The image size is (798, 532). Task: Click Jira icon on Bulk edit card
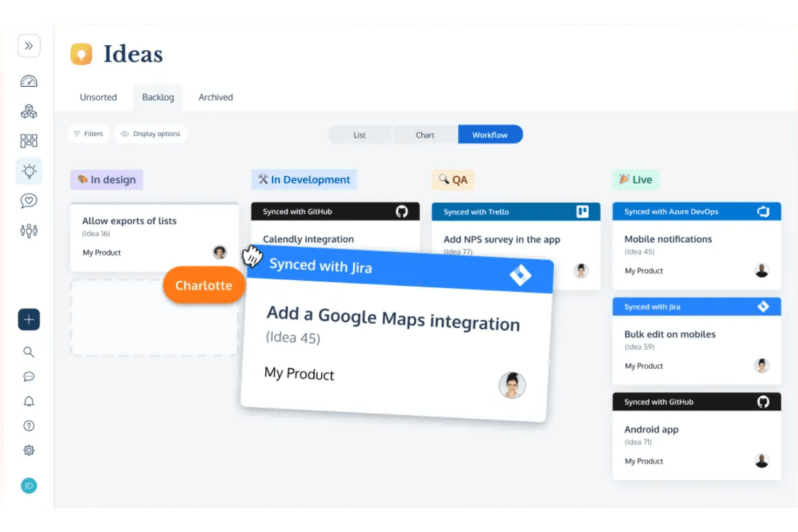pos(763,307)
